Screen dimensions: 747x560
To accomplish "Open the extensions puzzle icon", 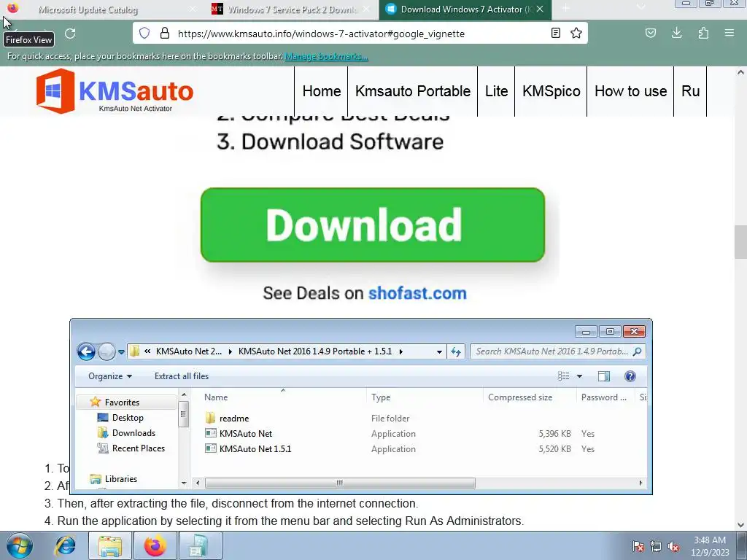I will [x=703, y=33].
